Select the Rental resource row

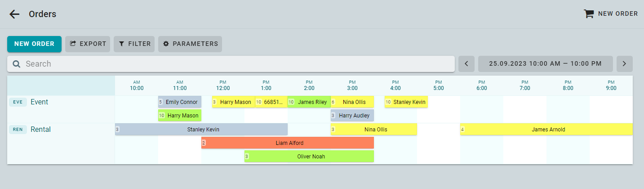[40, 130]
